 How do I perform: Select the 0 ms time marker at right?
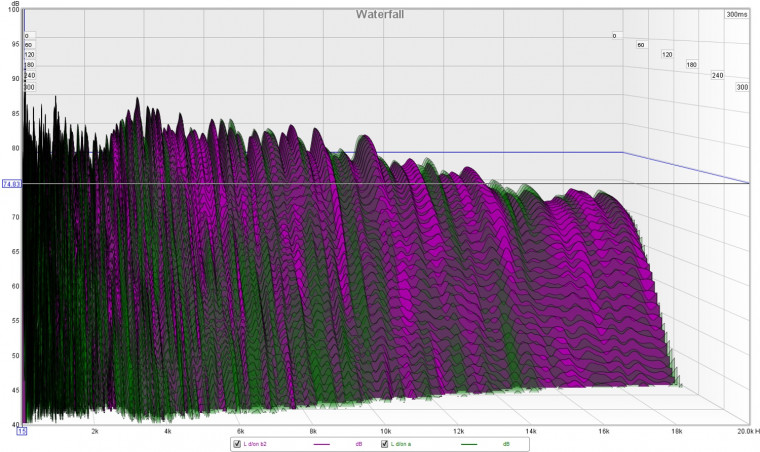614,36
